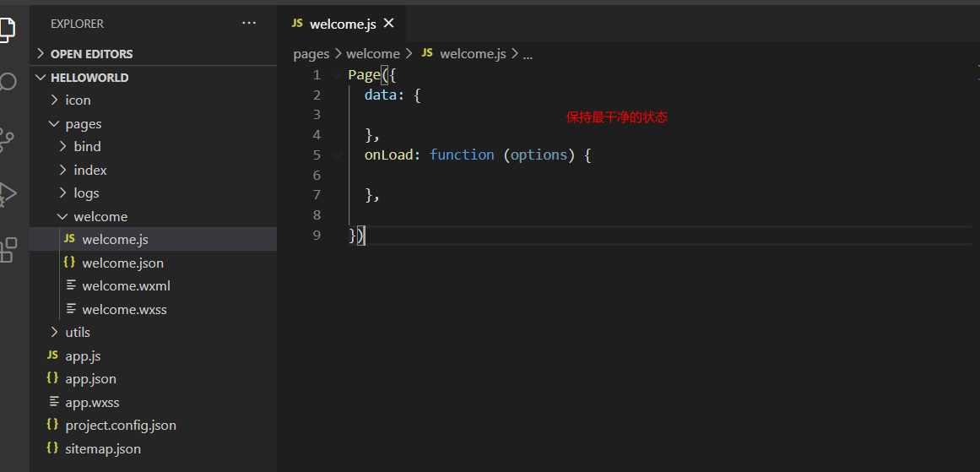Open project.config.json file
Screen dimensions: 980x472
pyautogui.click(x=153, y=425)
